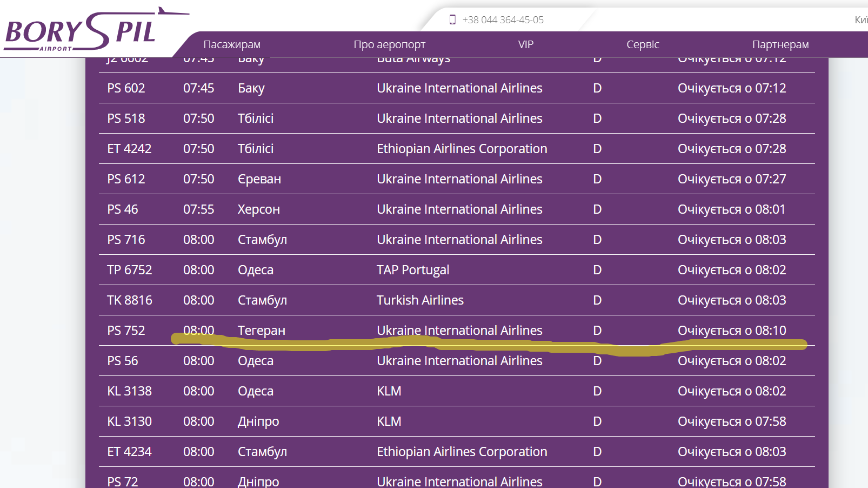Select flight PS 602 to Баку
This screenshot has width=868, height=488.
click(x=126, y=88)
